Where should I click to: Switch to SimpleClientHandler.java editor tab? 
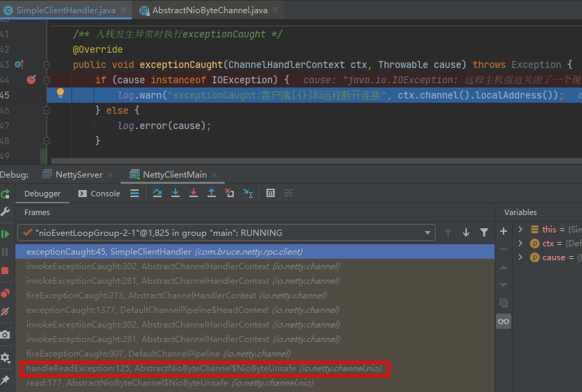pos(65,10)
